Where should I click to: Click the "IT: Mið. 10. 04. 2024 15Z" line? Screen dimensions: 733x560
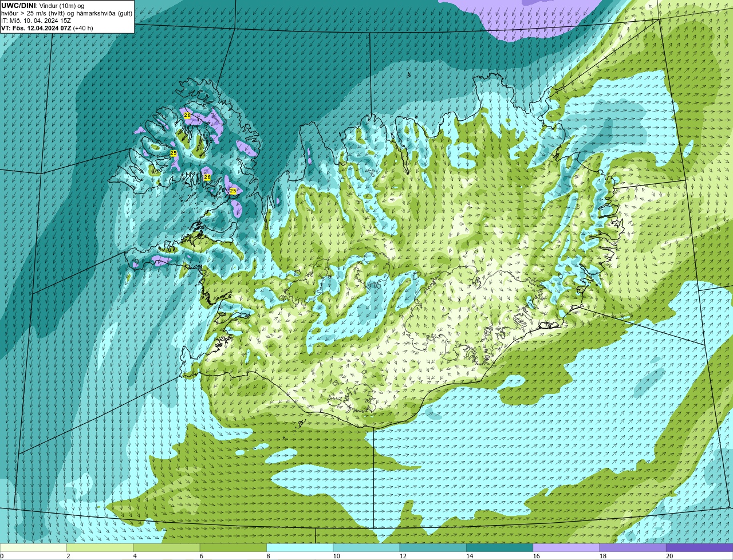click(36, 21)
